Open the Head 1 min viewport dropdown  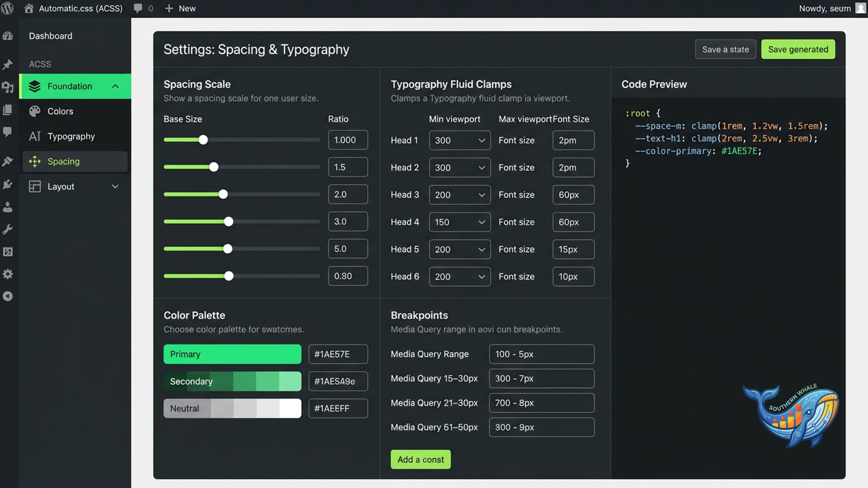(x=460, y=141)
